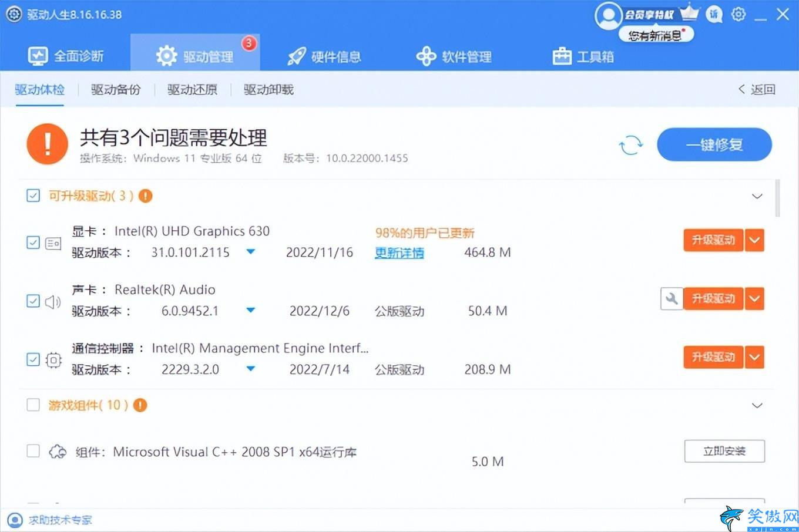Click the chip icon for Management Engine
The height and width of the screenshot is (532, 799).
tap(53, 360)
